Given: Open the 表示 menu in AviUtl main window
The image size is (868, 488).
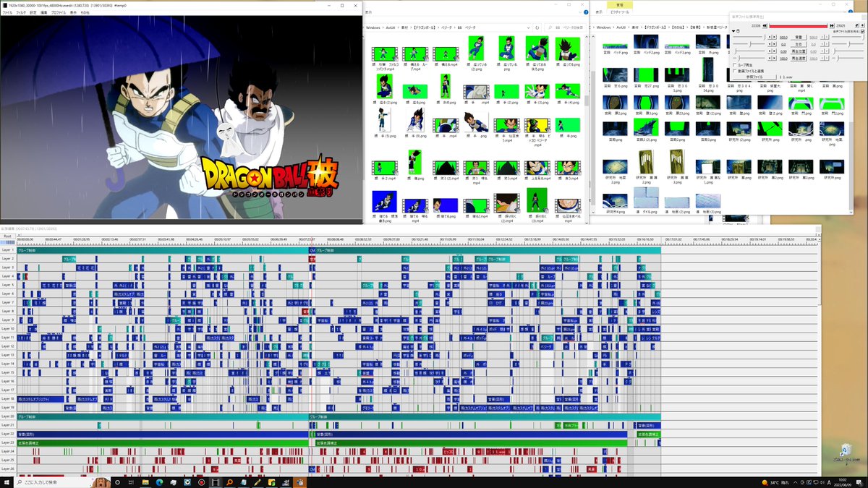Looking at the screenshot, I should [73, 12].
